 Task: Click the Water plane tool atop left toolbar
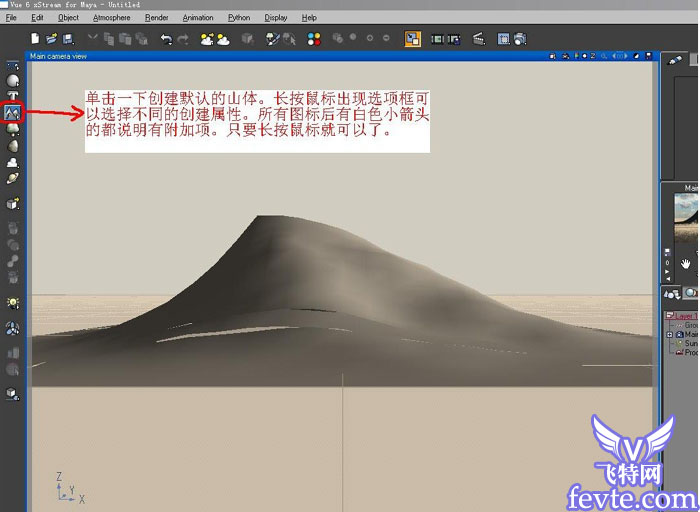pos(12,66)
